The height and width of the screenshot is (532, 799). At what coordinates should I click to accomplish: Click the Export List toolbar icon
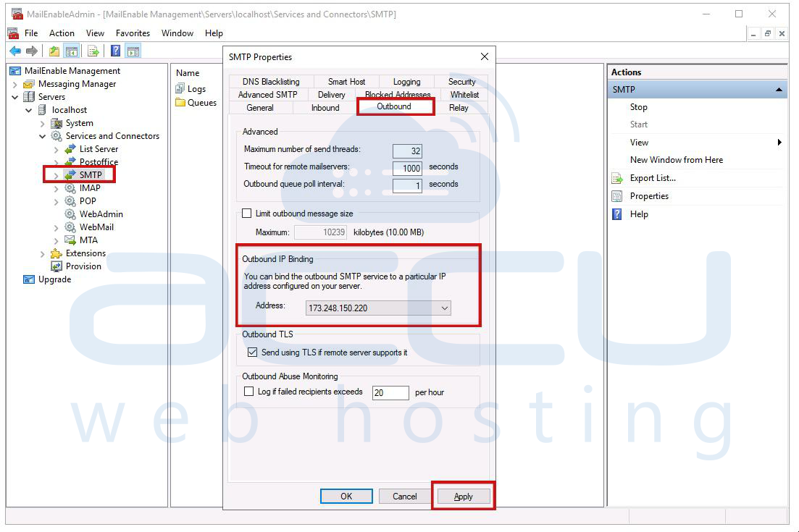click(93, 51)
